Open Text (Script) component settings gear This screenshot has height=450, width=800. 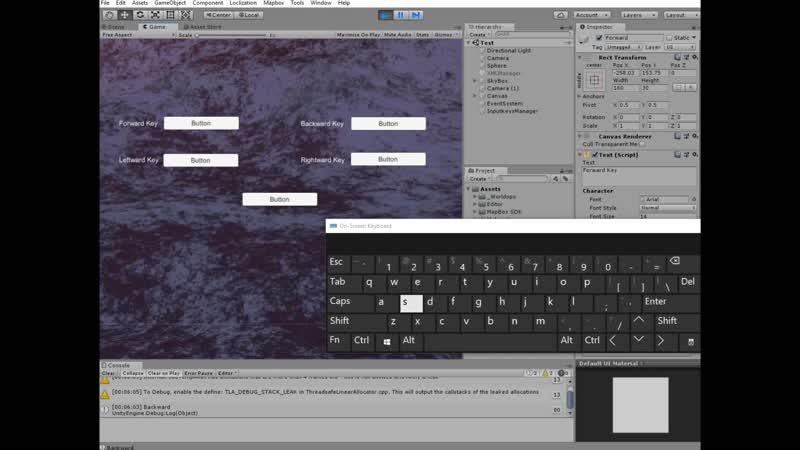click(694, 155)
